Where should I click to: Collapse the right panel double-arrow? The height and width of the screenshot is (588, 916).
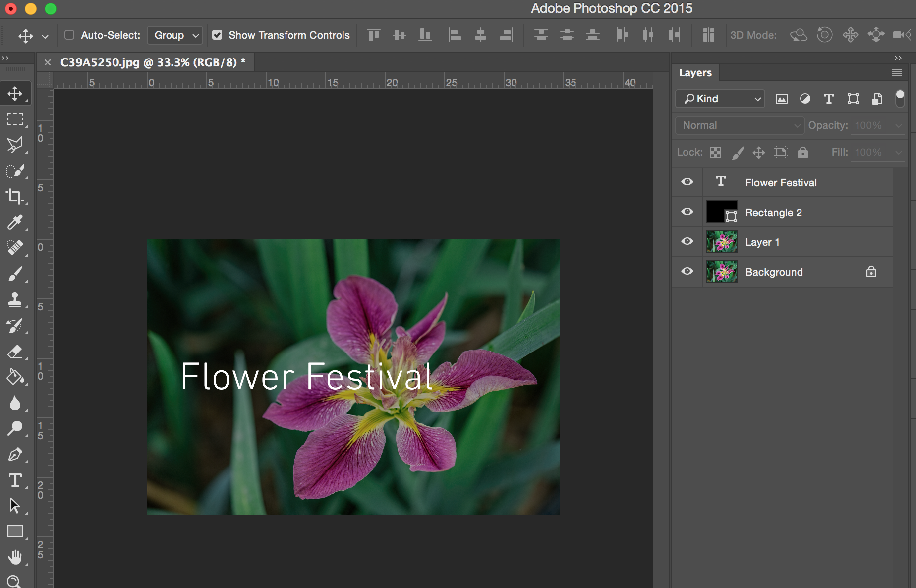pyautogui.click(x=898, y=58)
